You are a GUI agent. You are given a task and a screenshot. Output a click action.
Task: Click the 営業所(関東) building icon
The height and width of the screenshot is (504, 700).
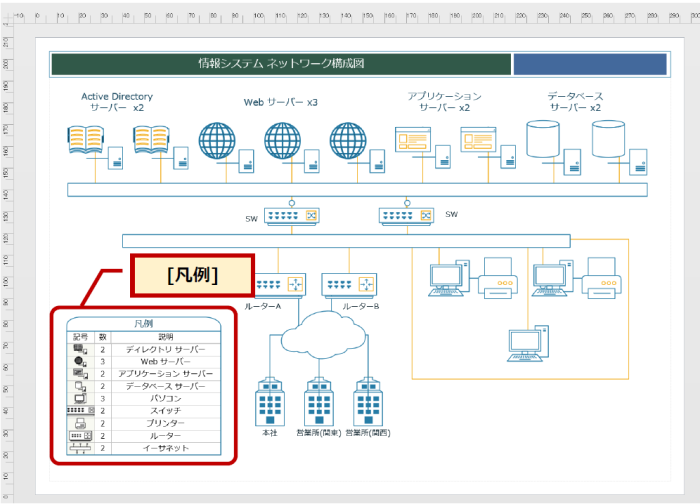click(318, 404)
